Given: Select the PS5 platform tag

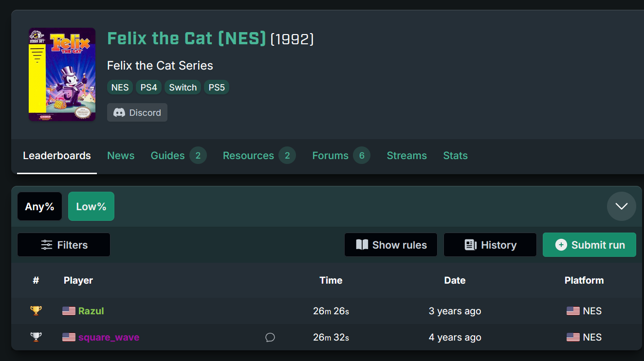Looking at the screenshot, I should click(x=217, y=88).
